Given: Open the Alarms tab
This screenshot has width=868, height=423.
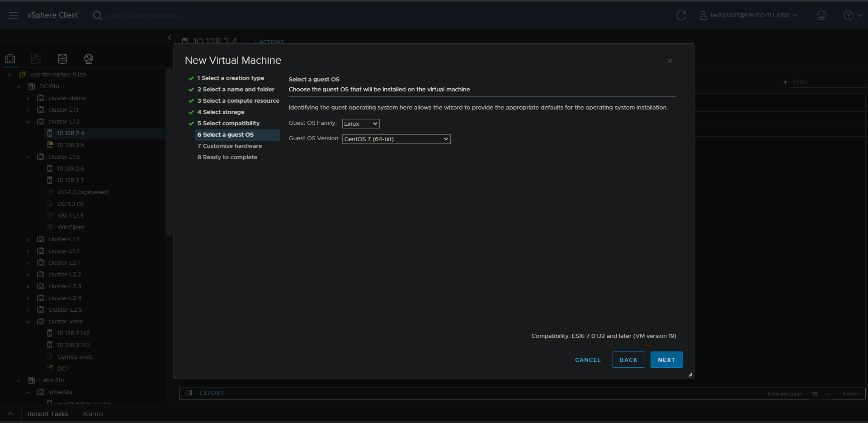Looking at the screenshot, I should point(93,414).
